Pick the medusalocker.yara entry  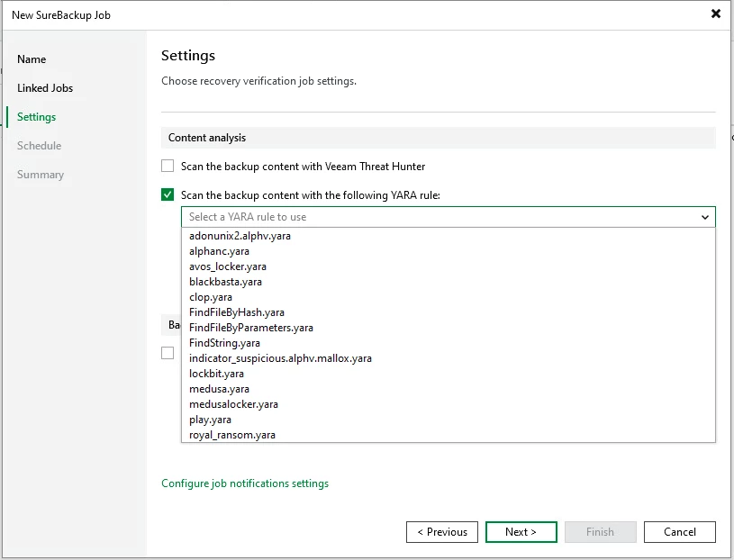[233, 404]
